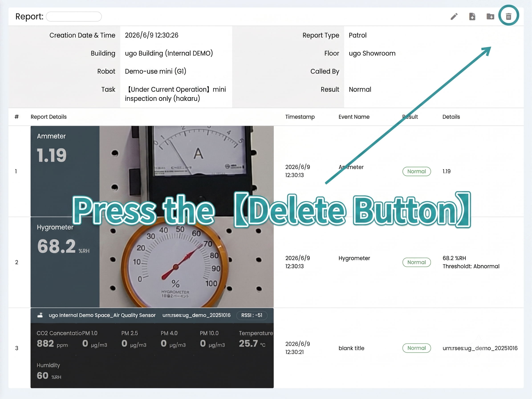
Task: Click the # column header
Action: pos(17,117)
